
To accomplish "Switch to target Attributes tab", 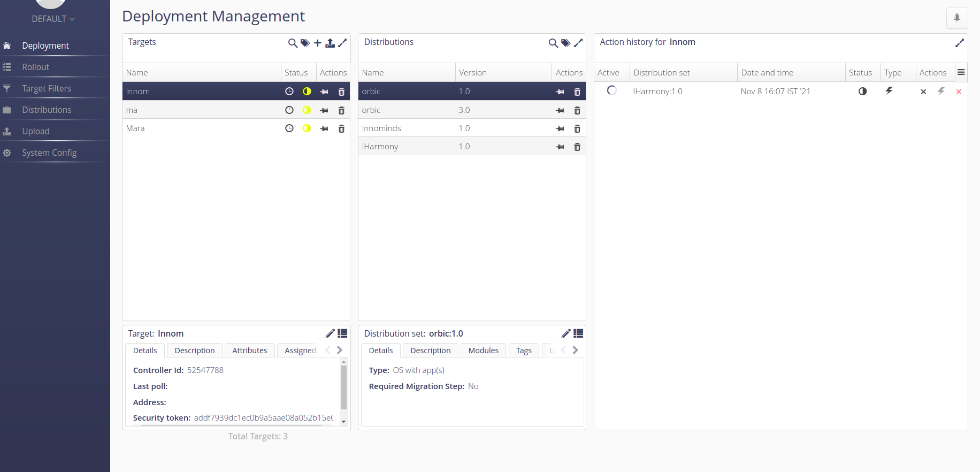I will pos(250,351).
